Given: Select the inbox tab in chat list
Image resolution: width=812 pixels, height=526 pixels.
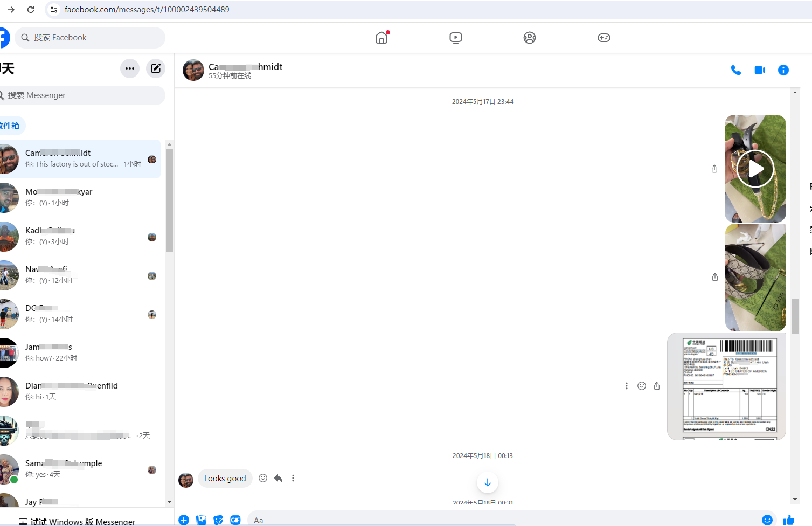Looking at the screenshot, I should [11, 126].
